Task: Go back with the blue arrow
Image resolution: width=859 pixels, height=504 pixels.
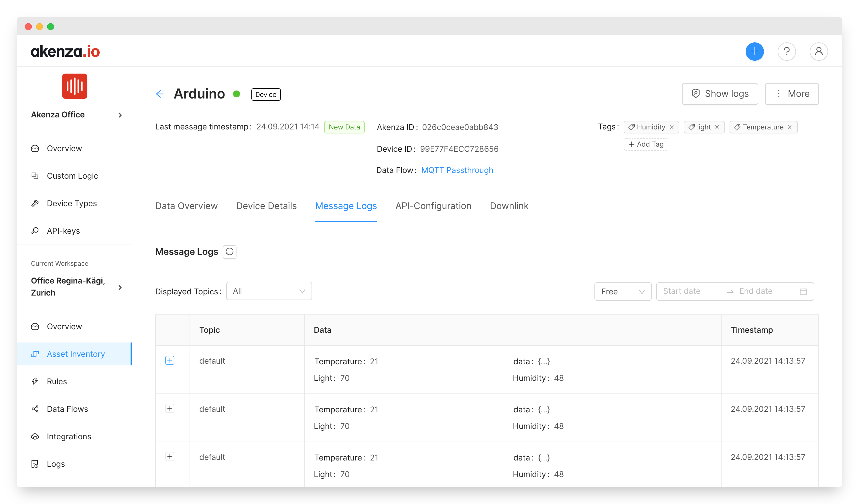Action: click(159, 94)
